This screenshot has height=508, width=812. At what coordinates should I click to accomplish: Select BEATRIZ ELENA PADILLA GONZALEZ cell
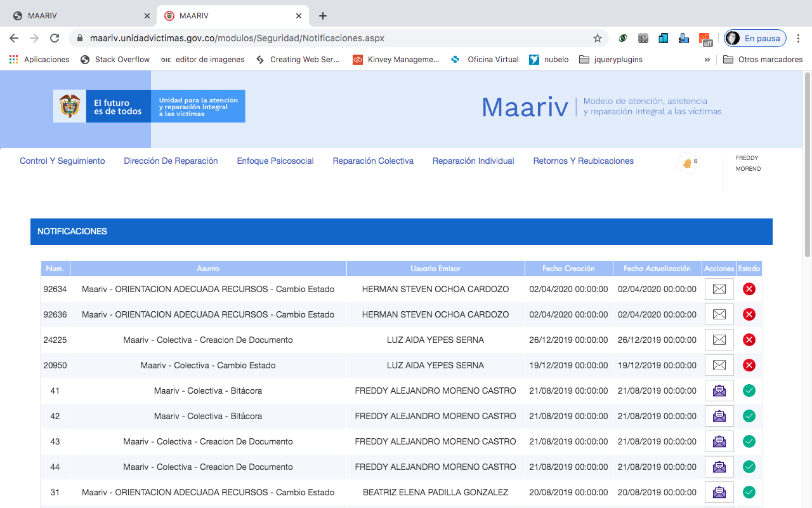pos(436,492)
